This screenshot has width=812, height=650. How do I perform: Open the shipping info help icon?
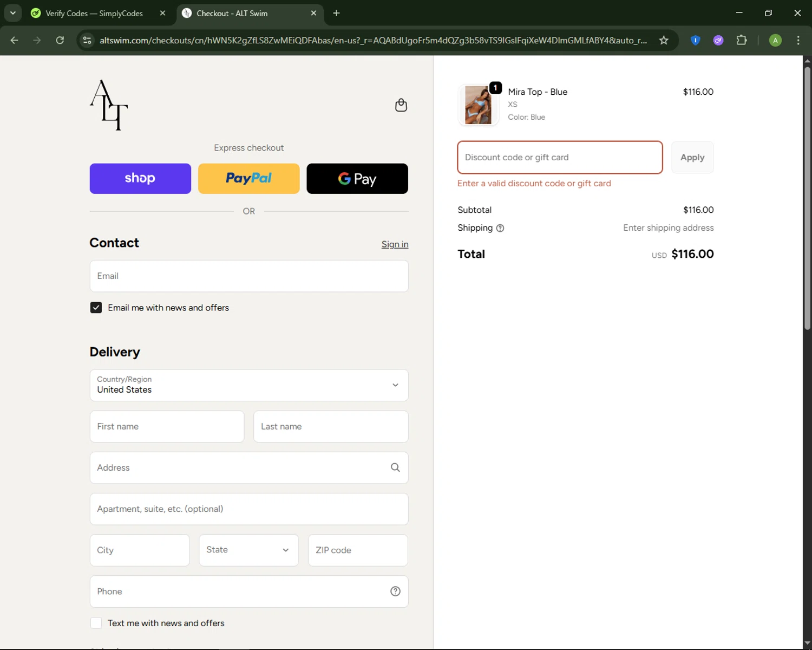tap(500, 228)
